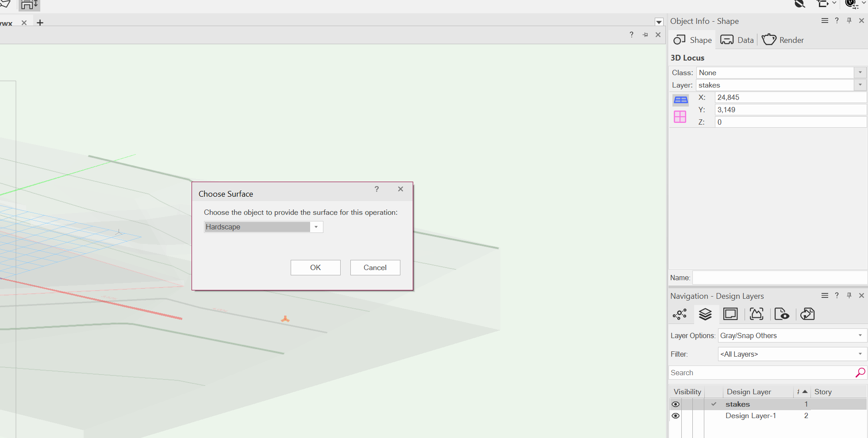Image resolution: width=868 pixels, height=438 pixels.
Task: Switch to the Data tab
Action: [x=737, y=40]
